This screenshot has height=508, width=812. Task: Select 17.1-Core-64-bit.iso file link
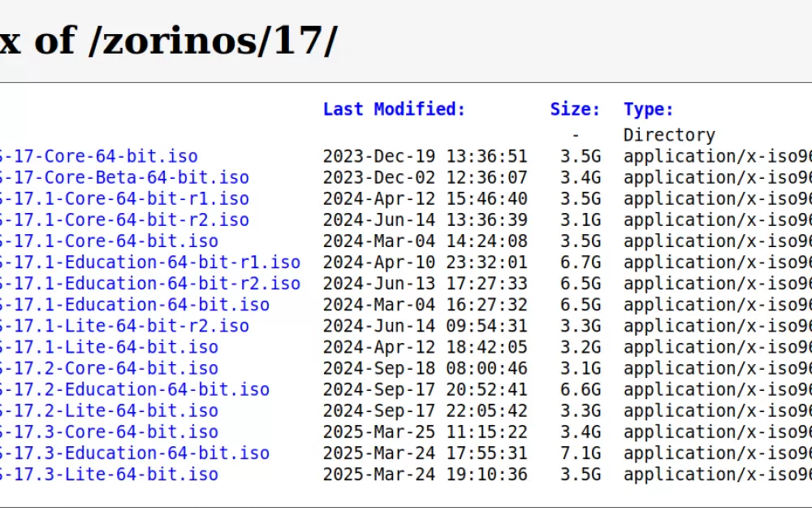click(x=109, y=241)
